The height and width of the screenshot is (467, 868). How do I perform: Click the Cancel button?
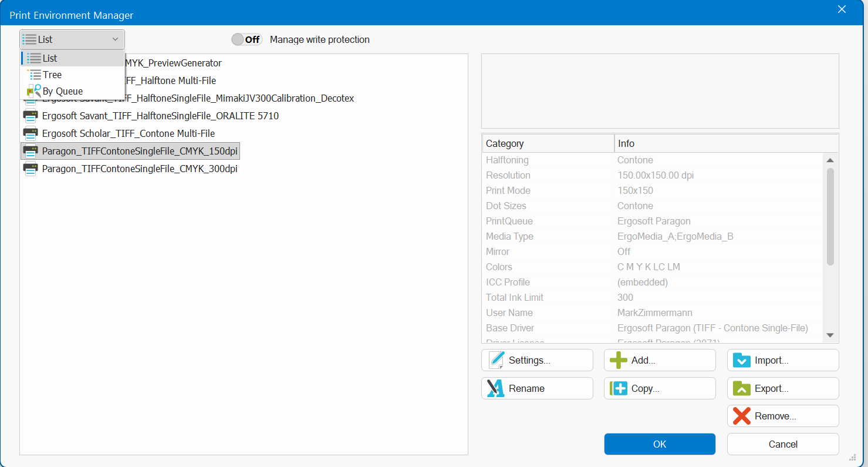783,444
